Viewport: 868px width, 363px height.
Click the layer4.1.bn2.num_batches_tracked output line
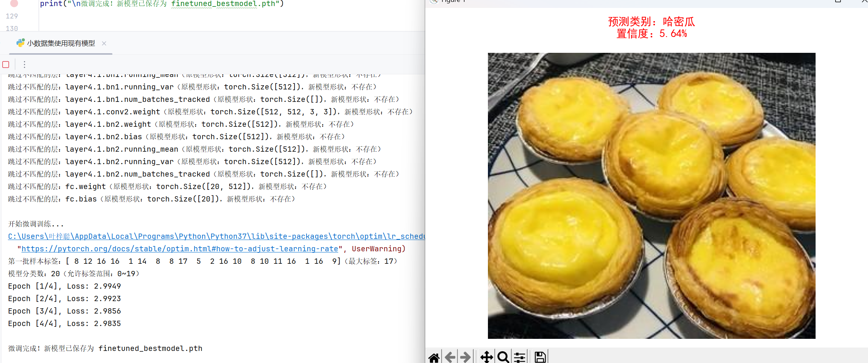(x=204, y=174)
